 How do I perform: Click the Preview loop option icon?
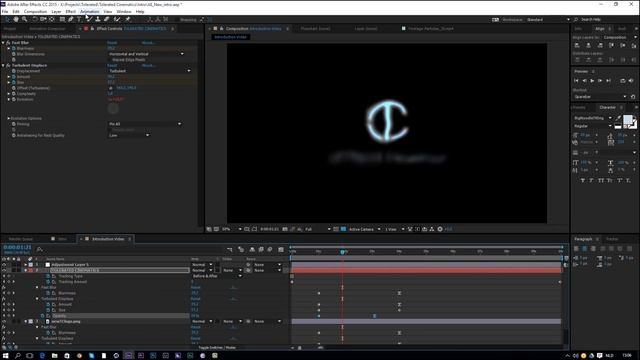pos(623,81)
